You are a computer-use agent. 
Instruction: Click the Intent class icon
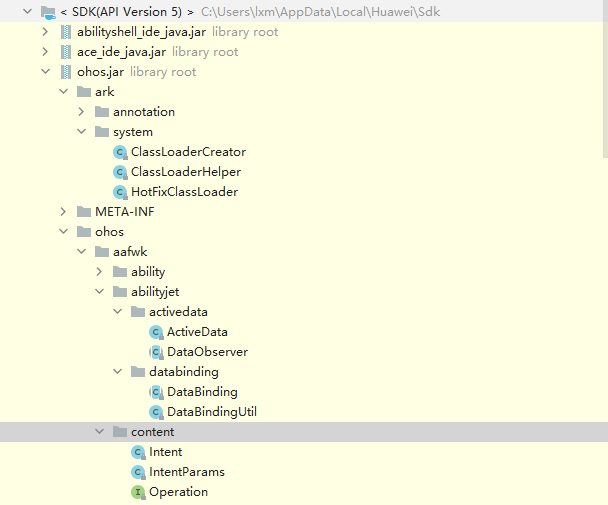pyautogui.click(x=138, y=452)
